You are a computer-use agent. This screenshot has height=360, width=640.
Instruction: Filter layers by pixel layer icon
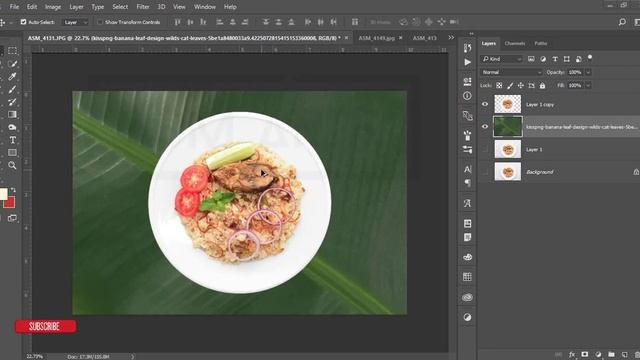531,59
